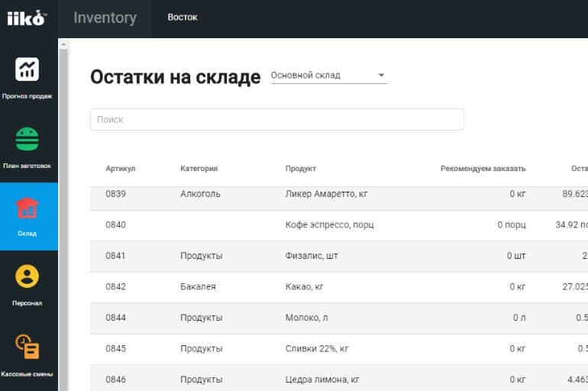Focus the Поиск search field
Image resolution: width=588 pixels, height=391 pixels.
click(277, 120)
